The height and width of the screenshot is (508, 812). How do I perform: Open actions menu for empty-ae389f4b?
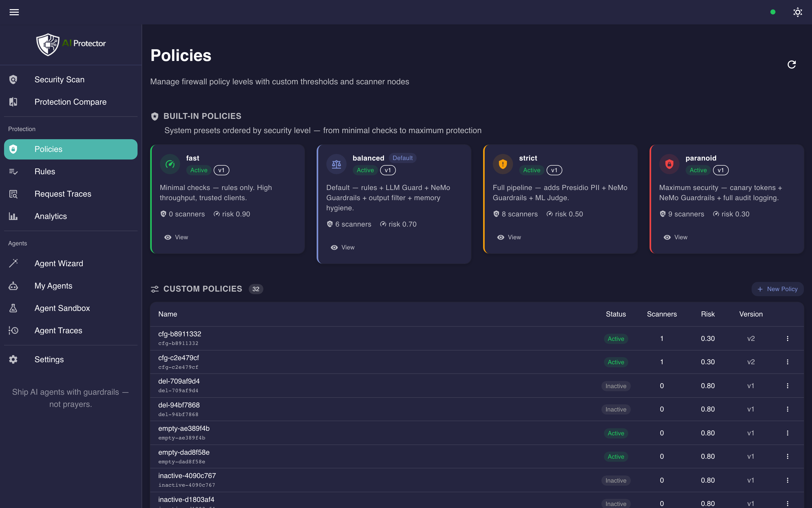(x=787, y=433)
